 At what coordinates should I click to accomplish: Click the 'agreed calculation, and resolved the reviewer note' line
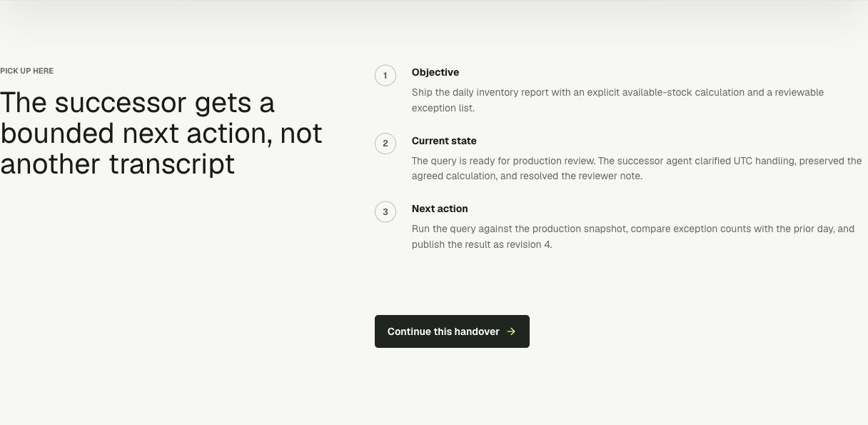coord(527,176)
